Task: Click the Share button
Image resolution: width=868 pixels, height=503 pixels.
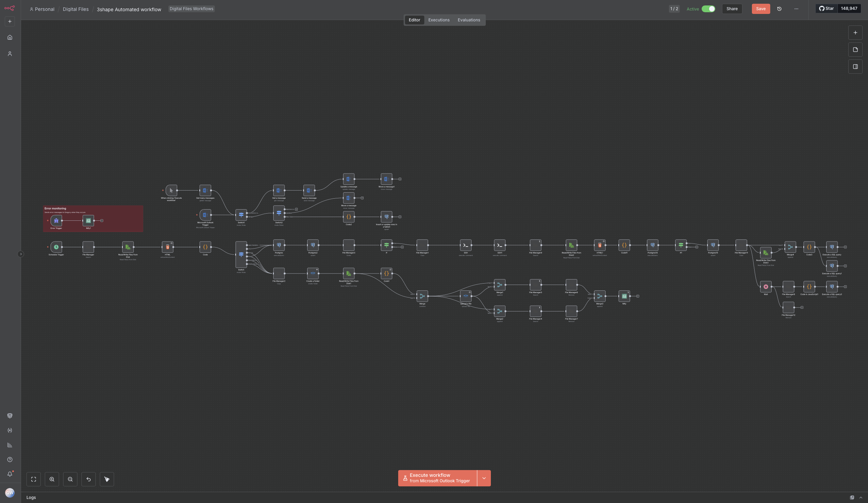Action: (x=732, y=9)
